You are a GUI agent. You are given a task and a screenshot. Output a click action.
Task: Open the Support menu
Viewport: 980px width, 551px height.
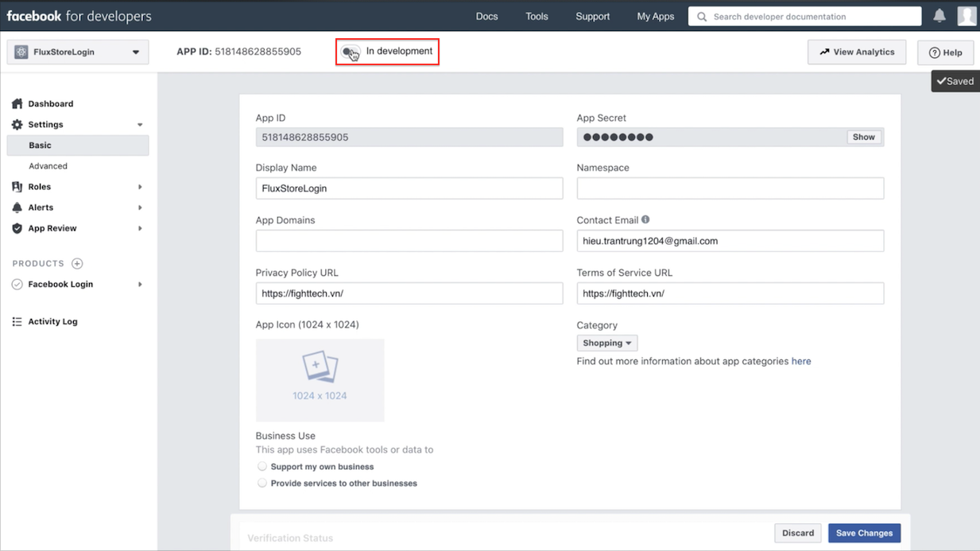[x=592, y=17]
